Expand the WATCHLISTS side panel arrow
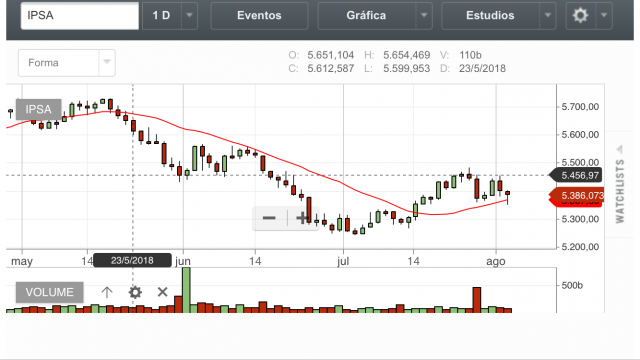 (620, 149)
